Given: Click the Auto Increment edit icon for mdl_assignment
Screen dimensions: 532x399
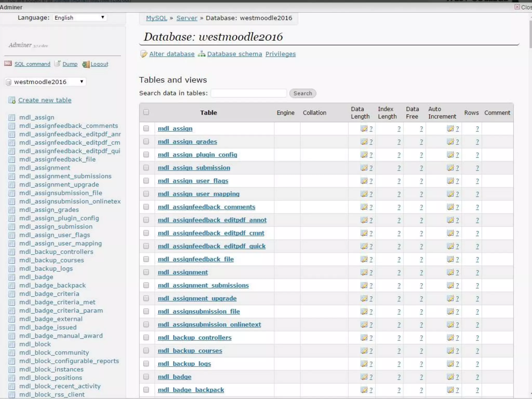Looking at the screenshot, I should pyautogui.click(x=450, y=272).
